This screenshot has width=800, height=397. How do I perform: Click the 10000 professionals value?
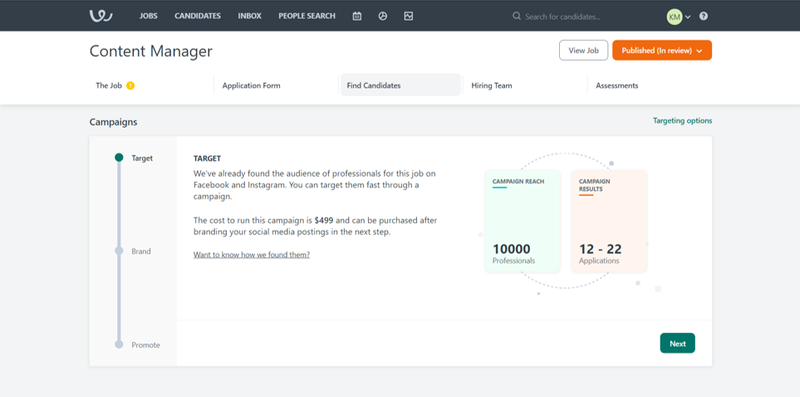512,250
